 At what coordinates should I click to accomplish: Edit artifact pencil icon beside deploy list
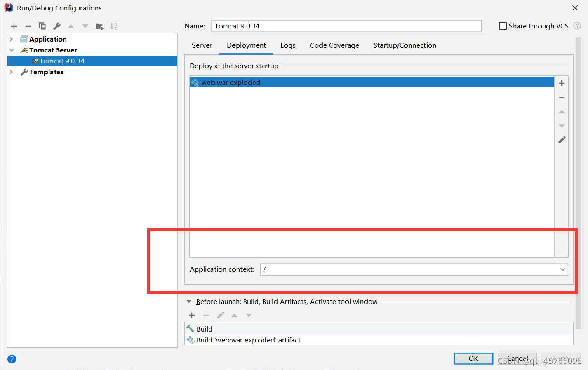pos(562,140)
